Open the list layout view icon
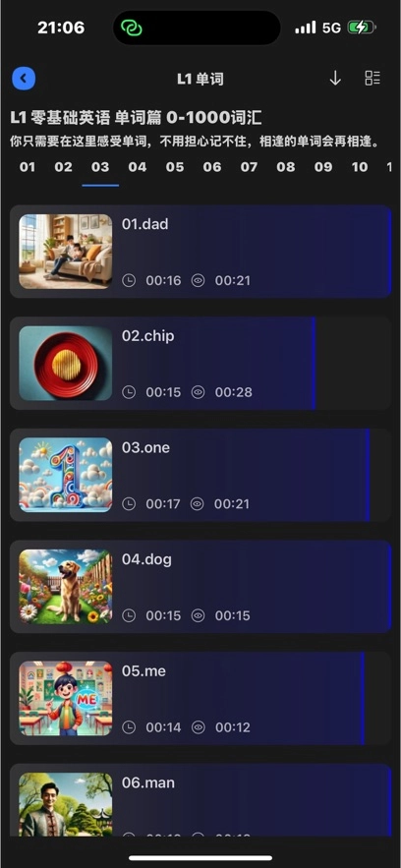The width and height of the screenshot is (401, 868). [372, 78]
